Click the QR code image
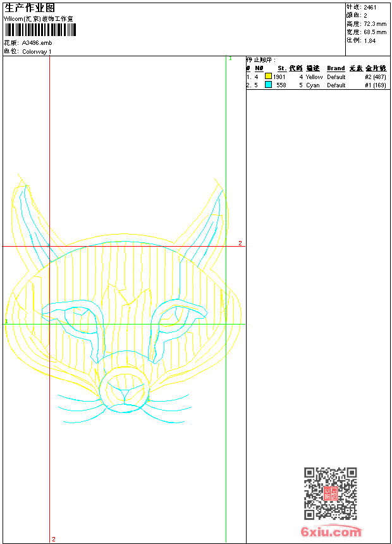This screenshot has height=544, width=392. click(x=330, y=493)
